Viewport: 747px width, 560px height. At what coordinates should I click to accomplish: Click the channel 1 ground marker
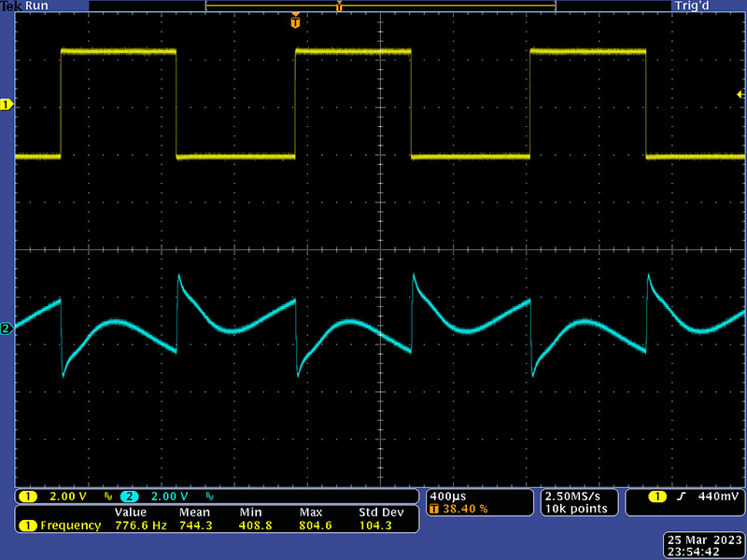(7, 105)
